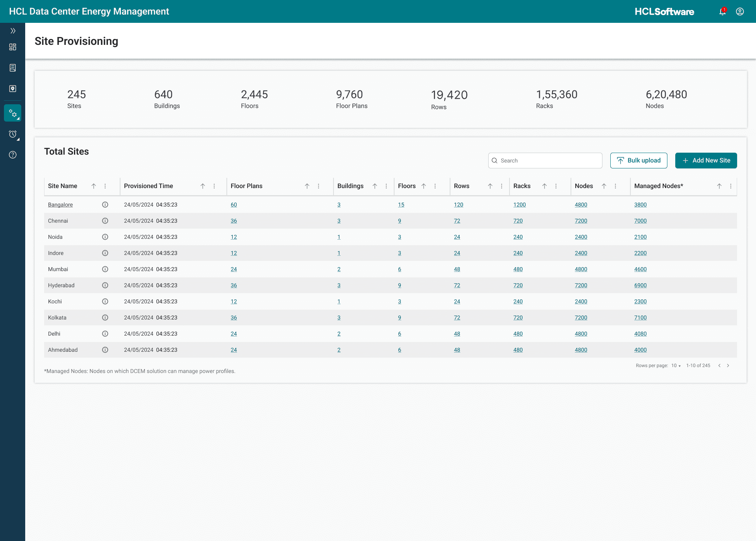Sort by Site Name arrow
The width and height of the screenshot is (756, 541).
(94, 186)
